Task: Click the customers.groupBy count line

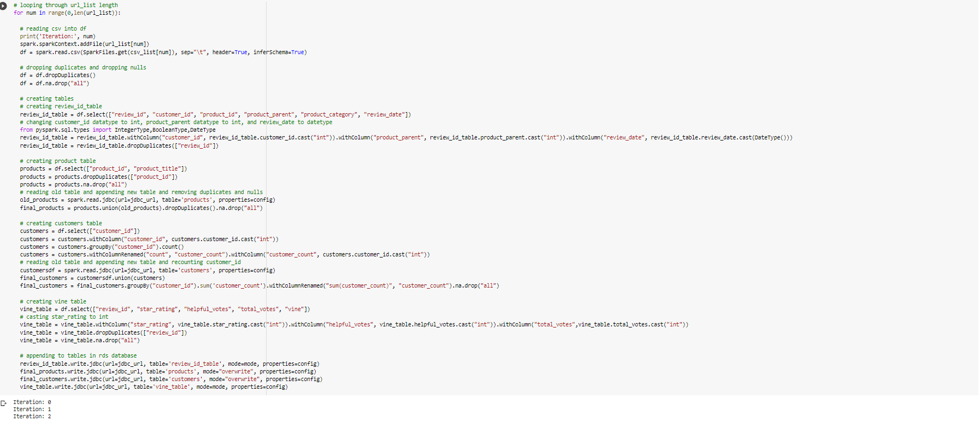Action: click(x=102, y=247)
